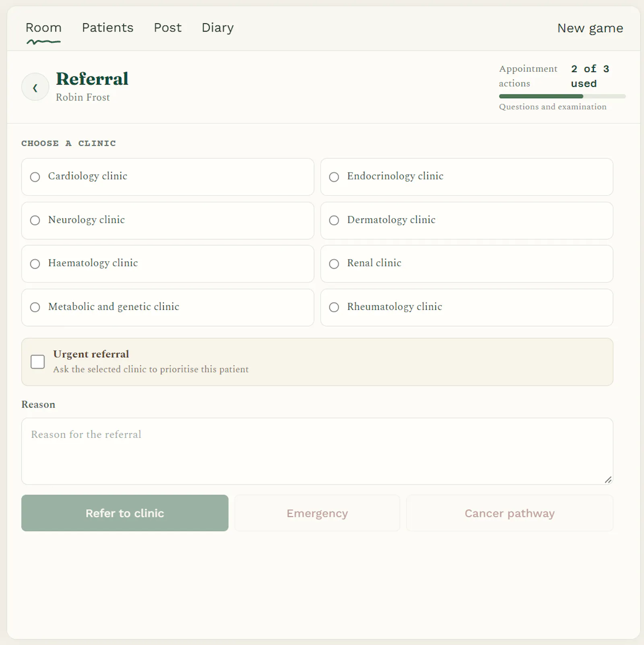
Task: Click the appointment actions progress bar
Action: click(x=562, y=96)
